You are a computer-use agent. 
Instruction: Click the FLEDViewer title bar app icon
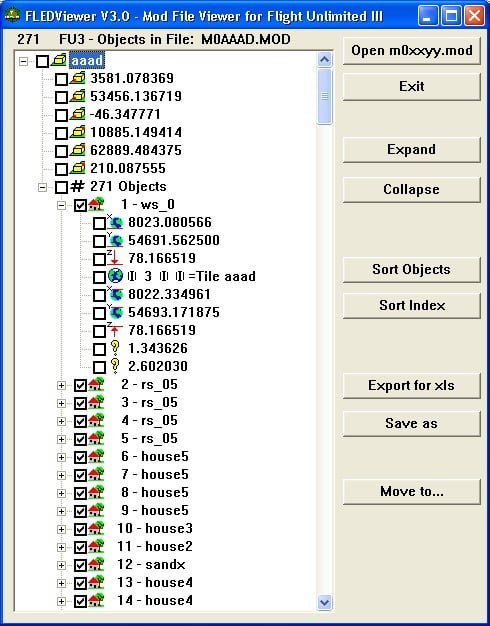pos(12,16)
